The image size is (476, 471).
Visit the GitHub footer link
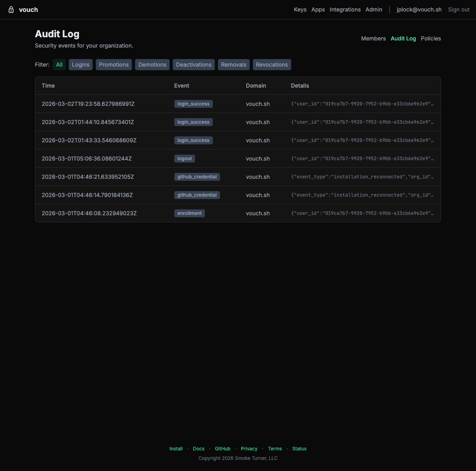click(223, 448)
